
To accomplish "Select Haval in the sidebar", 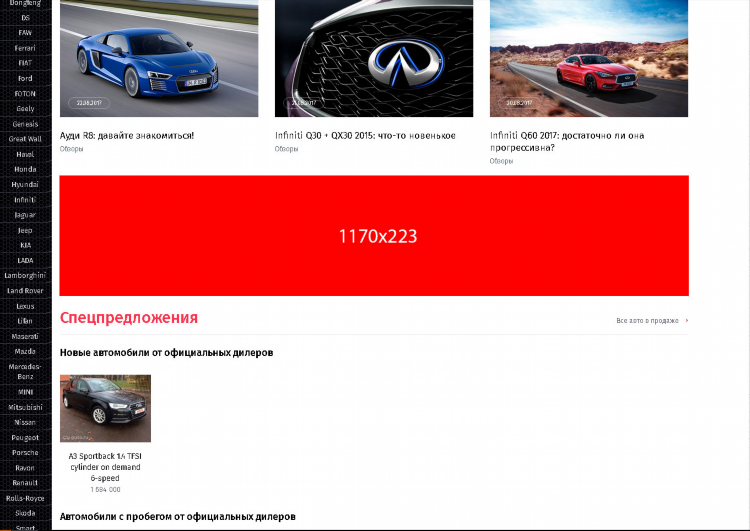I will tap(25, 155).
